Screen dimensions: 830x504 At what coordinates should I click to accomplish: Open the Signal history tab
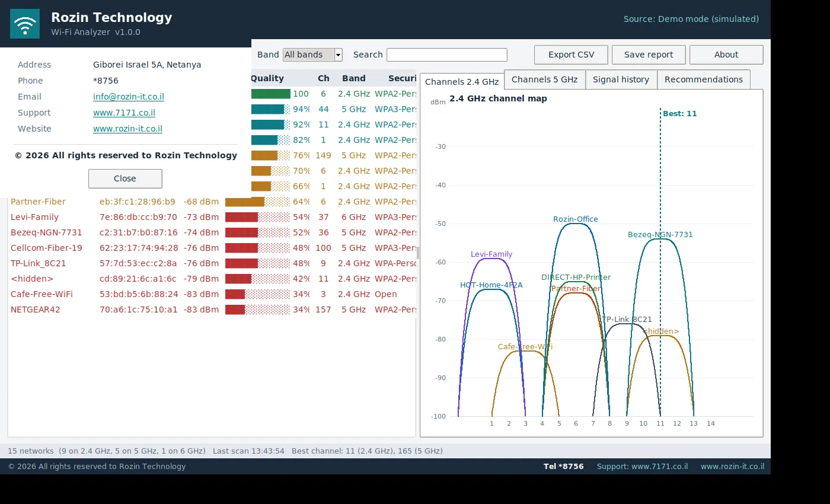point(621,79)
